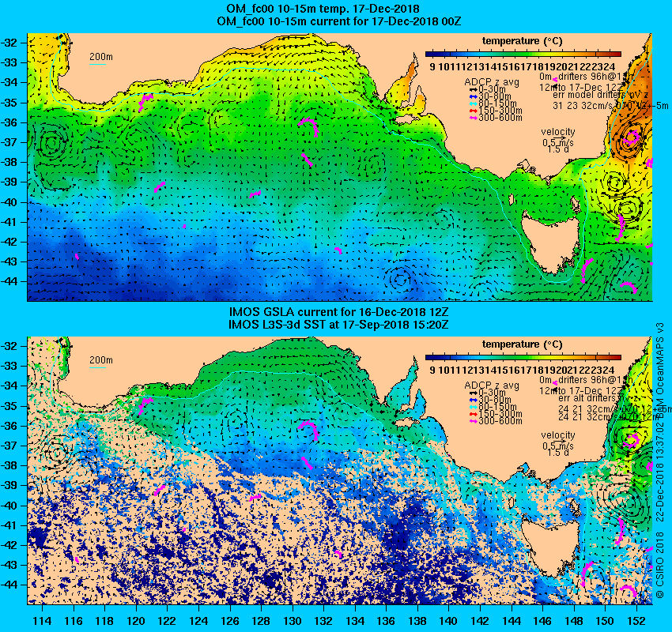The width and height of the screenshot is (672, 632).
Task: Click the dark blue end of top temperature colorbar
Action: 431,54
